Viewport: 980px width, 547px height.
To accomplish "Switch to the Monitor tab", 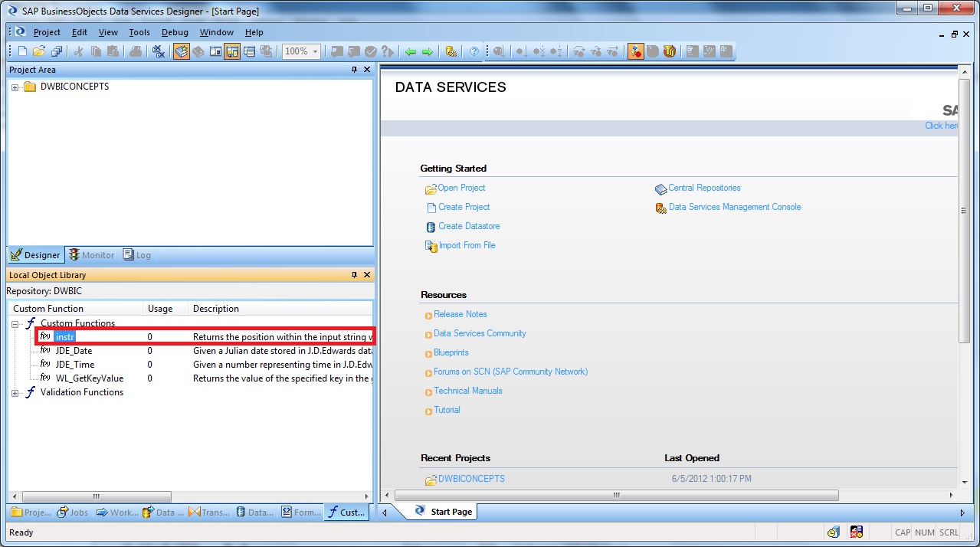I will click(91, 255).
